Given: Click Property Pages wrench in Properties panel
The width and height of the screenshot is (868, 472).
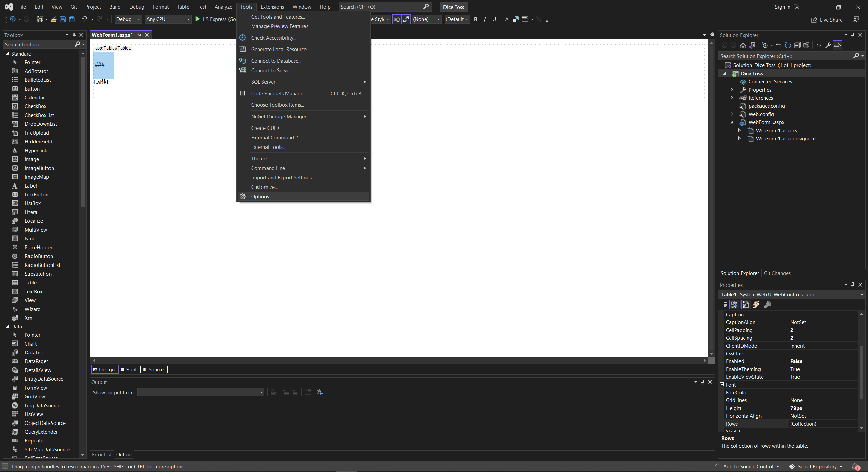Looking at the screenshot, I should point(768,304).
